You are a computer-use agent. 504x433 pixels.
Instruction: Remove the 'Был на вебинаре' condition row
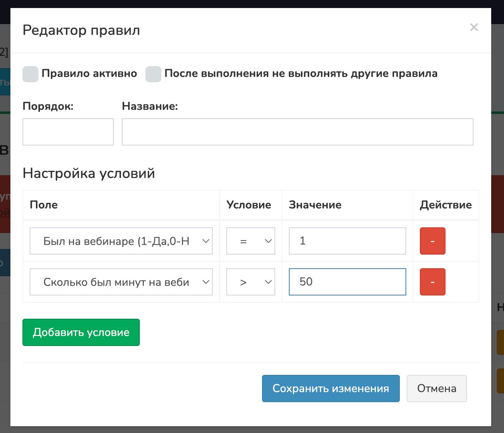[432, 241]
